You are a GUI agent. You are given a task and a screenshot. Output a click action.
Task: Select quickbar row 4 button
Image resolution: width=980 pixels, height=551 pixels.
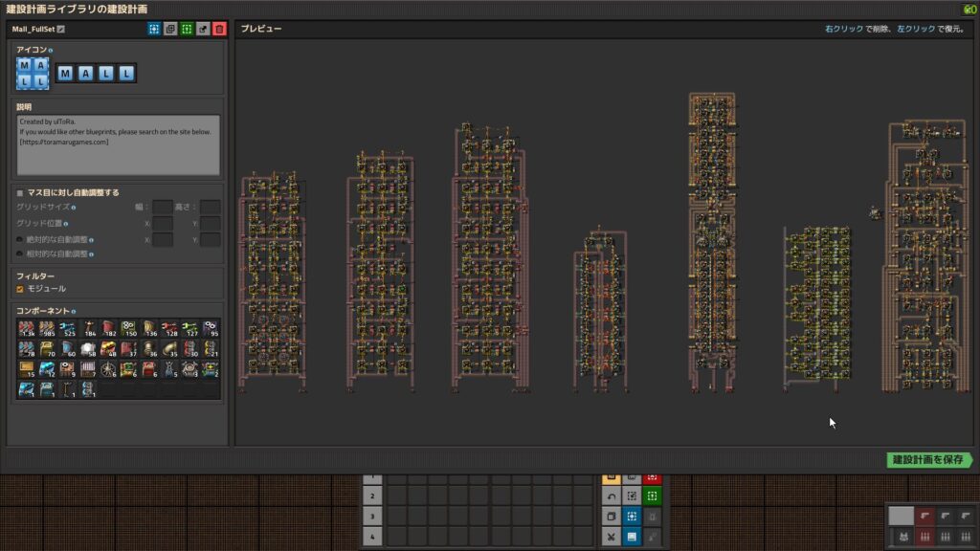point(372,537)
